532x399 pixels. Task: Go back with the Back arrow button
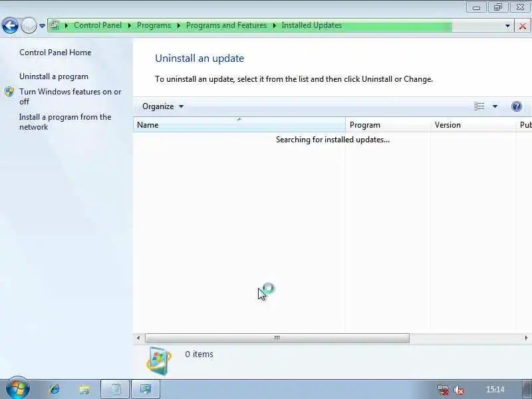click(x=10, y=25)
